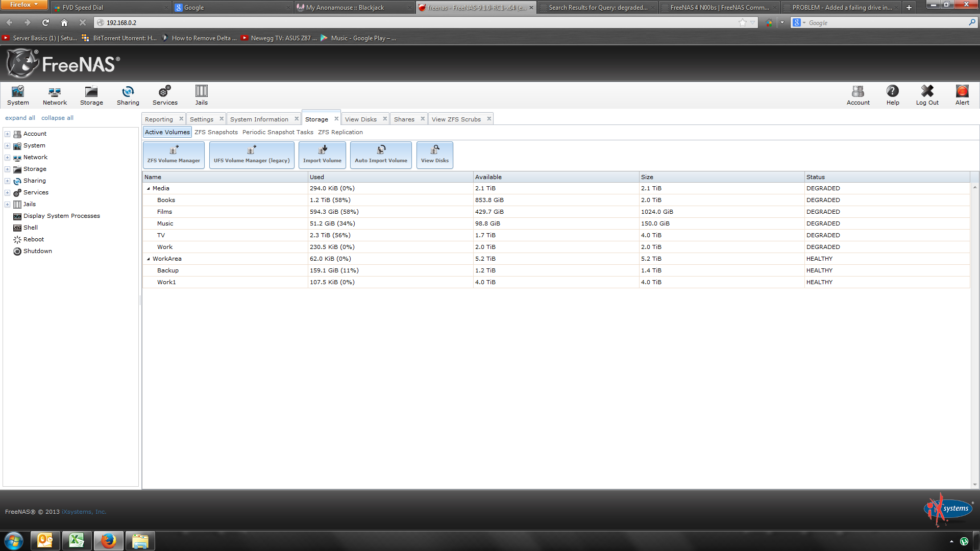The height and width of the screenshot is (551, 980).
Task: Click the Auto Import Volume icon
Action: pyautogui.click(x=381, y=149)
